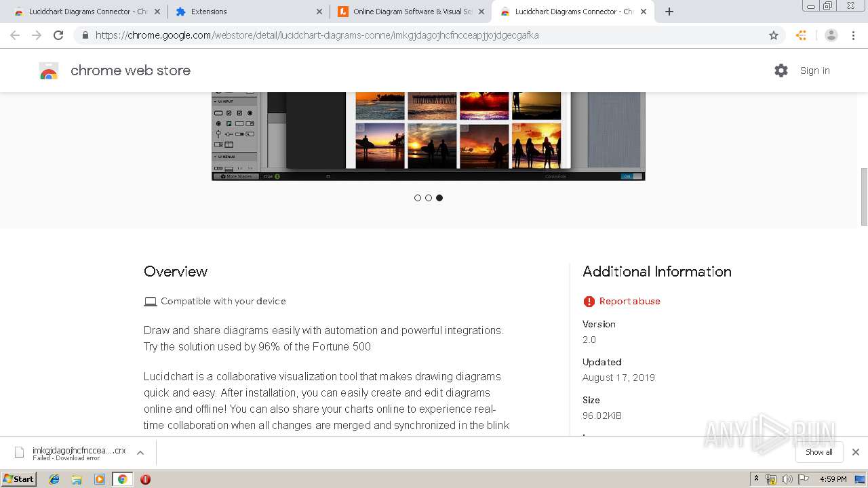Click the taskbar clock showing 4:59 PM
This screenshot has height=488, width=868.
[833, 479]
